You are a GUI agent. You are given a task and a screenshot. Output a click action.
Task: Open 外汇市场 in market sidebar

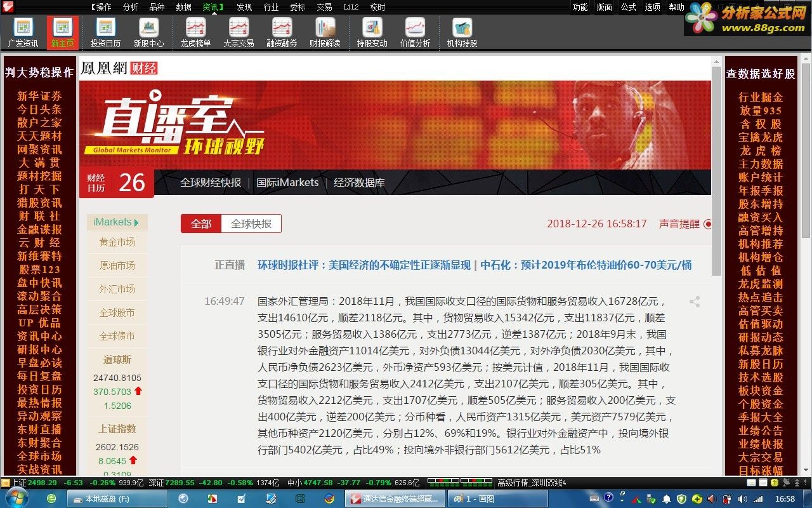tap(117, 289)
